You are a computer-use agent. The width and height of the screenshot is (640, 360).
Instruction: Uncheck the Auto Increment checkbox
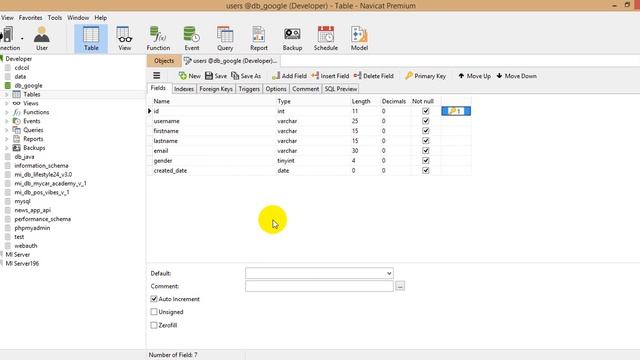[154, 299]
